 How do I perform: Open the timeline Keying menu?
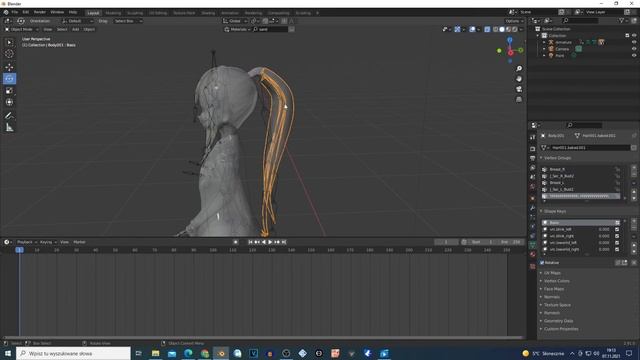point(48,242)
